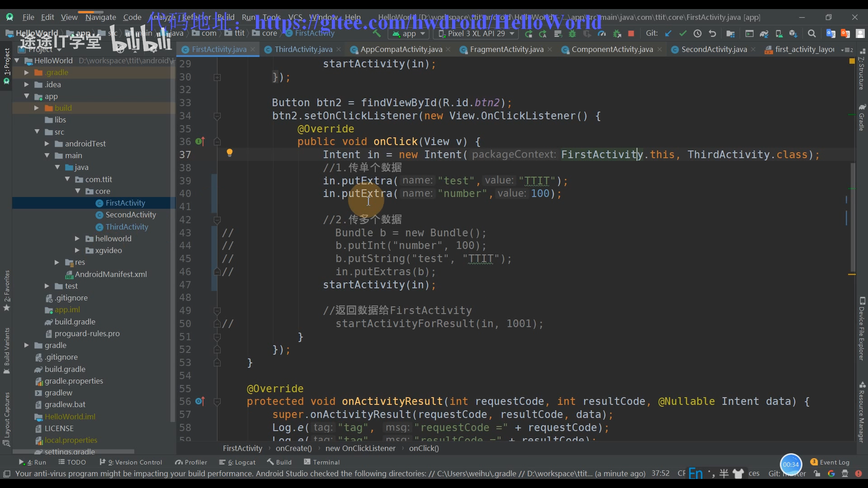868x488 pixels.
Task: Click Git Update Project arrow icon
Action: [x=668, y=34]
